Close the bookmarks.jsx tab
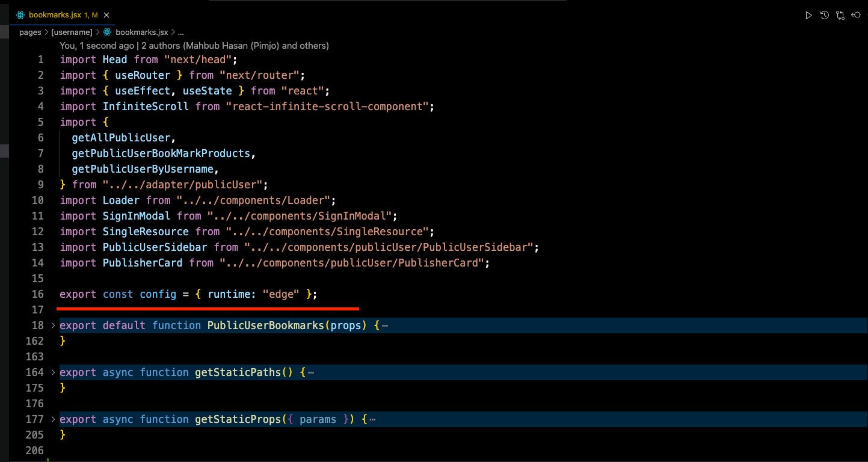Image resolution: width=868 pixels, height=462 pixels. [x=106, y=14]
